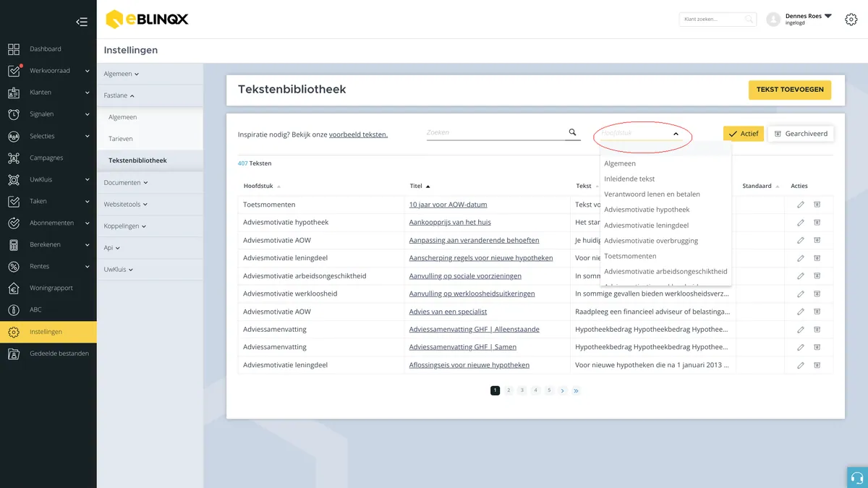Sort table by Standaard column header
868x488 pixels.
(761, 186)
